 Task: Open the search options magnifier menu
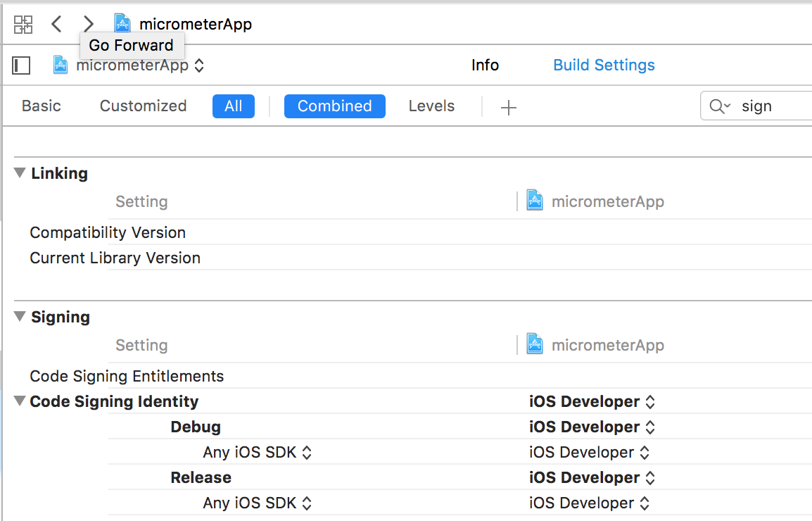pos(720,106)
